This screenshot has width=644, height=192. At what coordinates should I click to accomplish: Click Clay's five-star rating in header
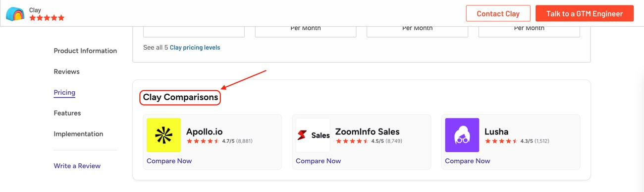47,18
